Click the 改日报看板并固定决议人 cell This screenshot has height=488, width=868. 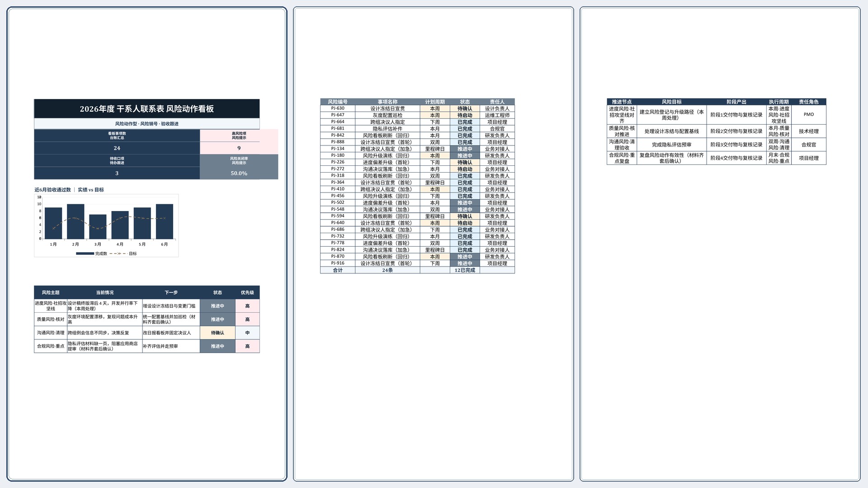(x=171, y=333)
